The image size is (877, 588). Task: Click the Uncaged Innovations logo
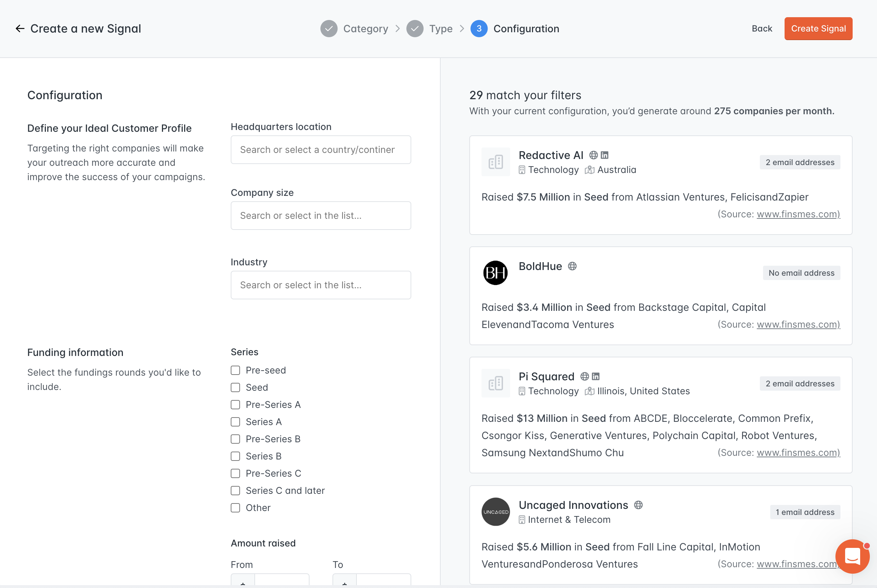coord(495,512)
